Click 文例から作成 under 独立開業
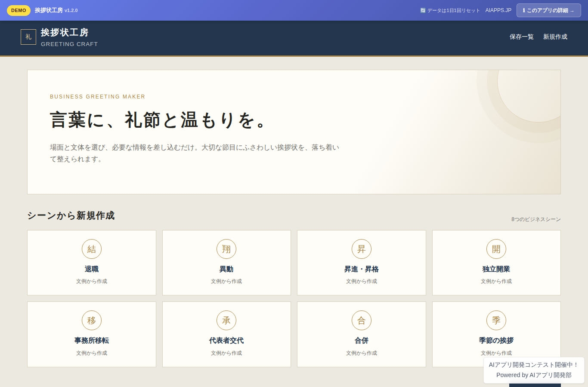 (x=496, y=281)
